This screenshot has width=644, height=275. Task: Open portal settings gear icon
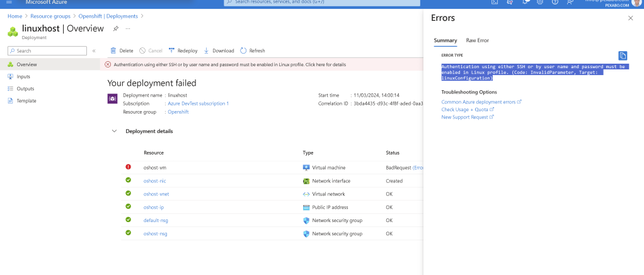(540, 2)
